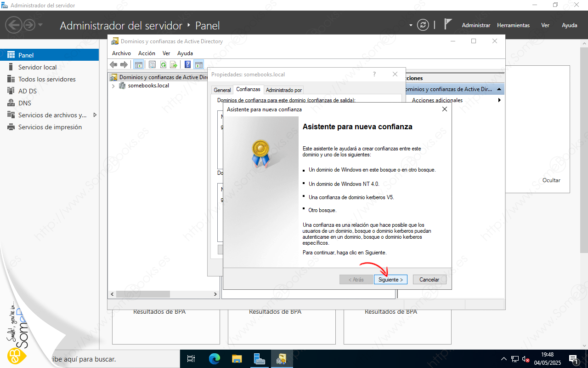Click the MMC back arrow icon
The image size is (588, 368).
pos(113,65)
